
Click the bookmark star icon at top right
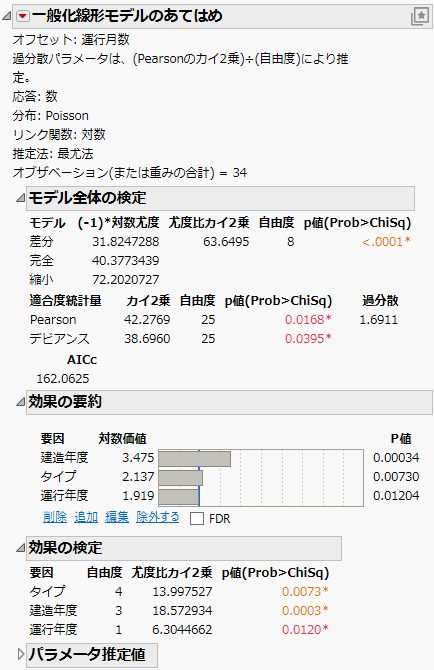(420, 16)
